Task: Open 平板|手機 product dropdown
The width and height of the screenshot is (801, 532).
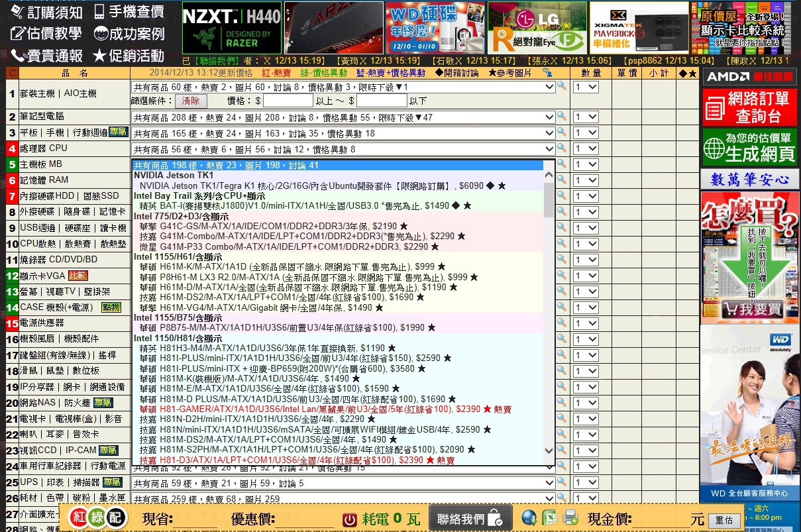Action: click(x=343, y=133)
